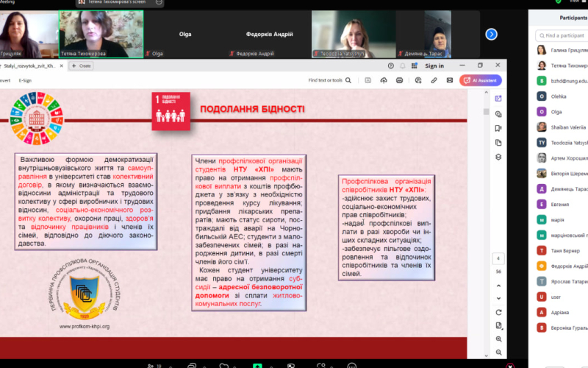The height and width of the screenshot is (368, 588).
Task: Open comments panel icon in right rail
Action: tap(498, 114)
